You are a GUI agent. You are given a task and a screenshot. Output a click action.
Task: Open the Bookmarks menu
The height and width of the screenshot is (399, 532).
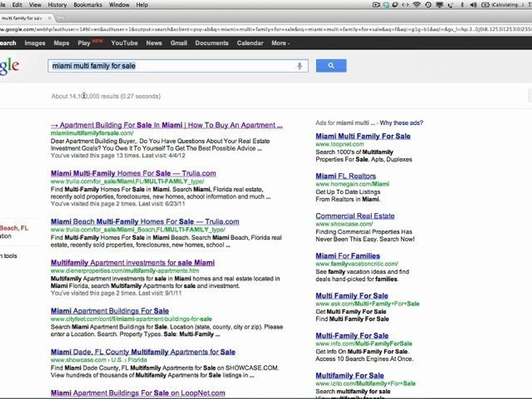pos(88,5)
